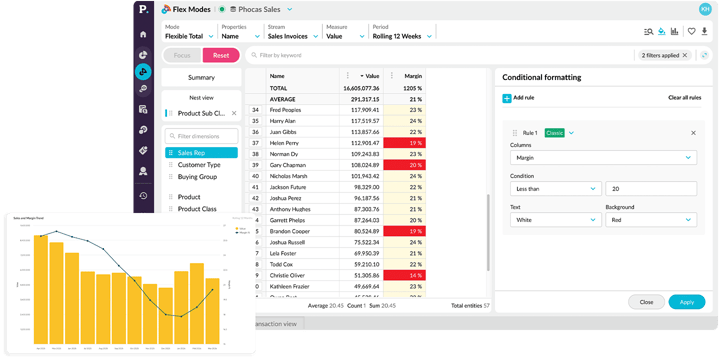Select the highlighted analytics sidebar icon

click(143, 72)
